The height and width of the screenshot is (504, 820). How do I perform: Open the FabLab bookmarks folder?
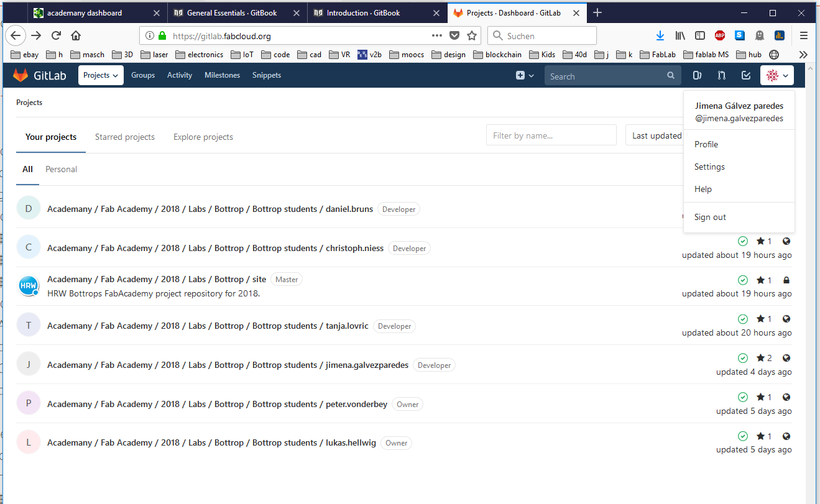point(658,55)
